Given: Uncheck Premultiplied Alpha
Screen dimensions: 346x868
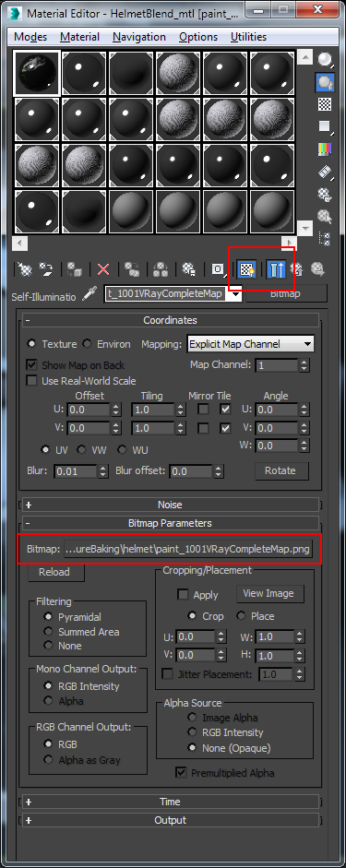Looking at the screenshot, I should pyautogui.click(x=181, y=772).
